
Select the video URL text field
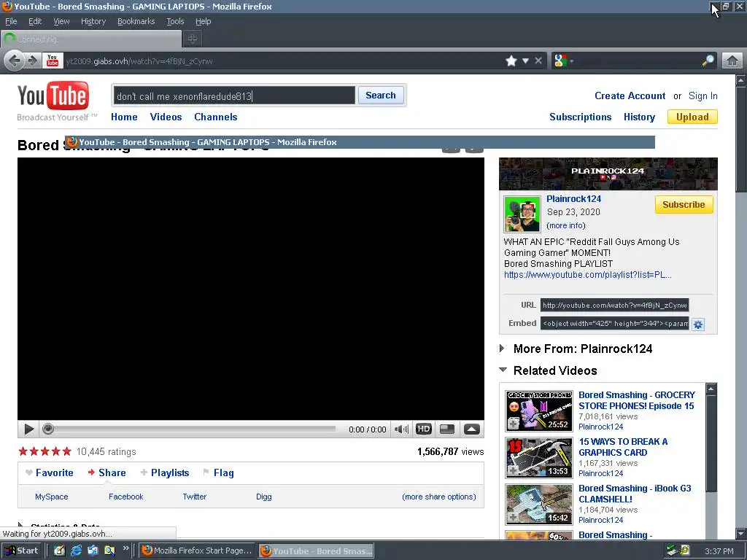tap(614, 306)
